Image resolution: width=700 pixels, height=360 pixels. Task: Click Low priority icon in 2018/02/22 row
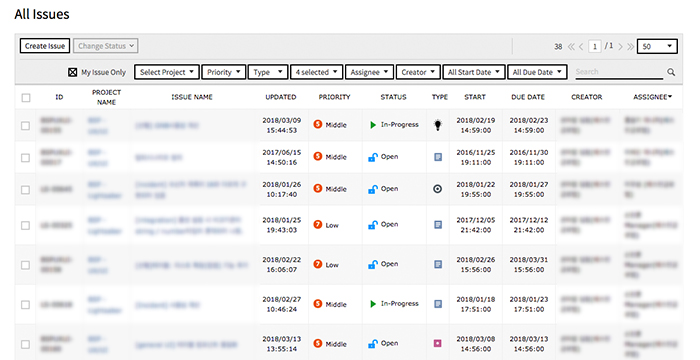317,264
